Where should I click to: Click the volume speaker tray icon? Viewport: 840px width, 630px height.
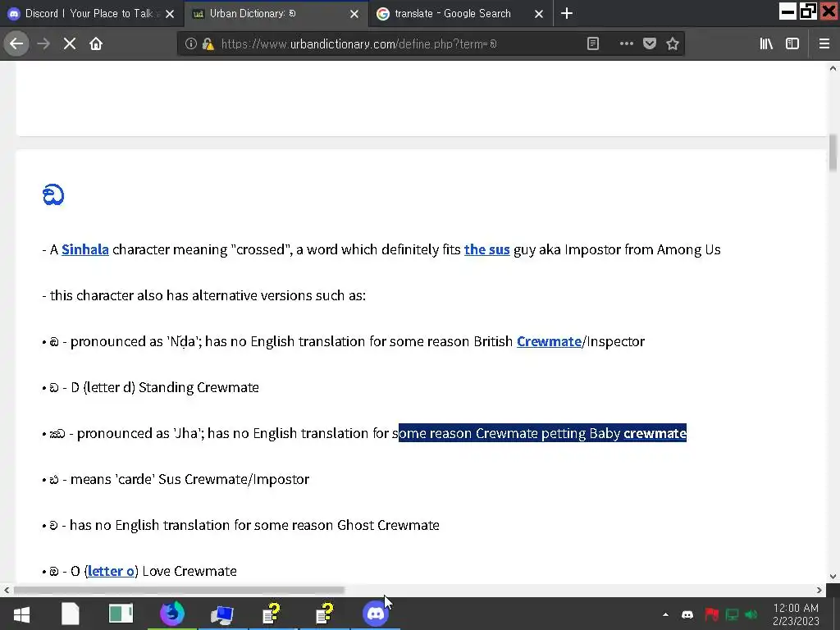pos(751,614)
